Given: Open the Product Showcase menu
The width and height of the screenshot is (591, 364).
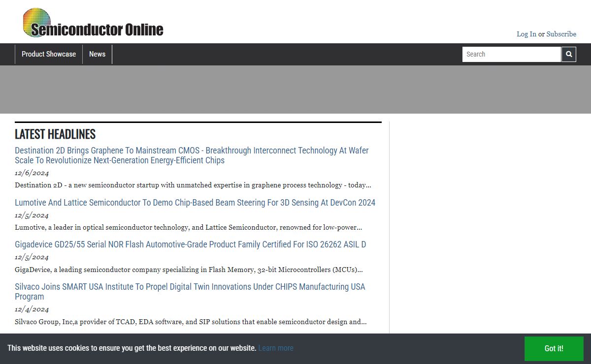Looking at the screenshot, I should point(49,54).
